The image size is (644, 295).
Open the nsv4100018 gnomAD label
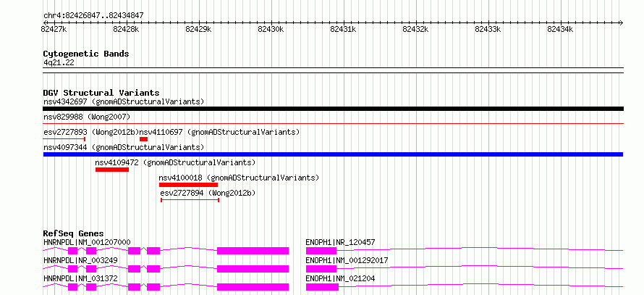pyautogui.click(x=239, y=178)
